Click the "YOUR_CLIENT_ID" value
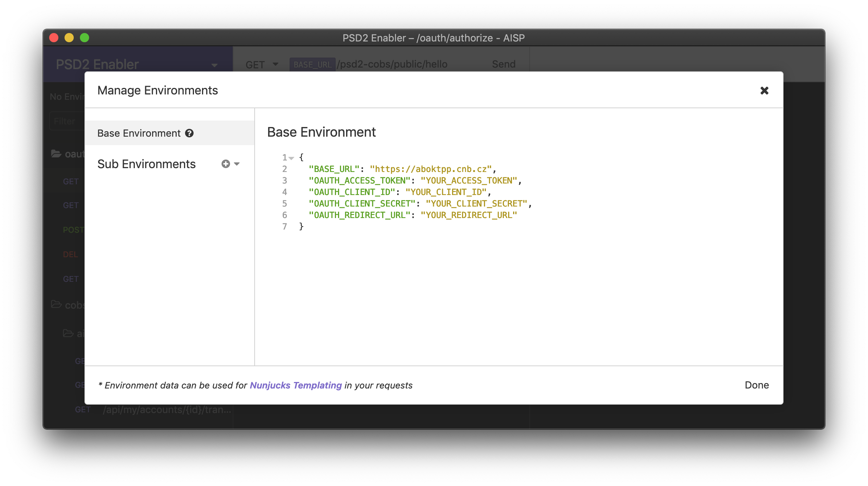This screenshot has width=868, height=486. point(446,192)
